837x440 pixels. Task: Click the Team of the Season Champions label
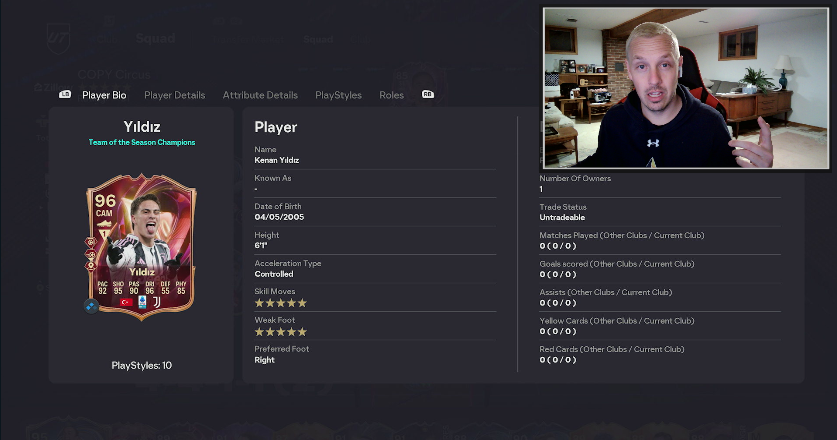point(141,142)
